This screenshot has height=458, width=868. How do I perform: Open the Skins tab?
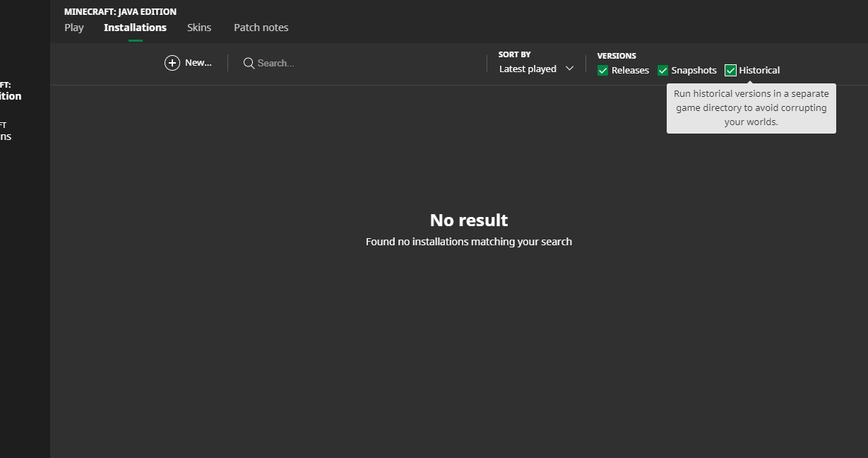point(199,28)
